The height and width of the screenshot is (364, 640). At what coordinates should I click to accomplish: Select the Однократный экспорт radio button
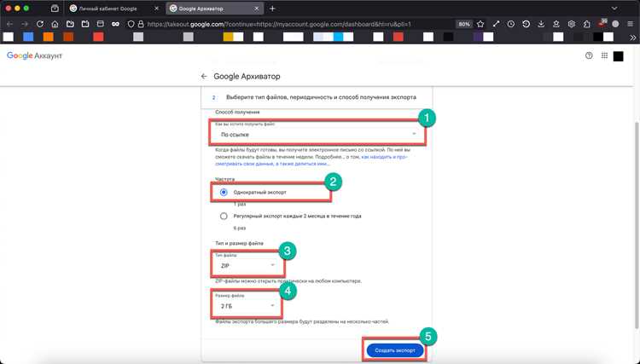[x=224, y=192]
